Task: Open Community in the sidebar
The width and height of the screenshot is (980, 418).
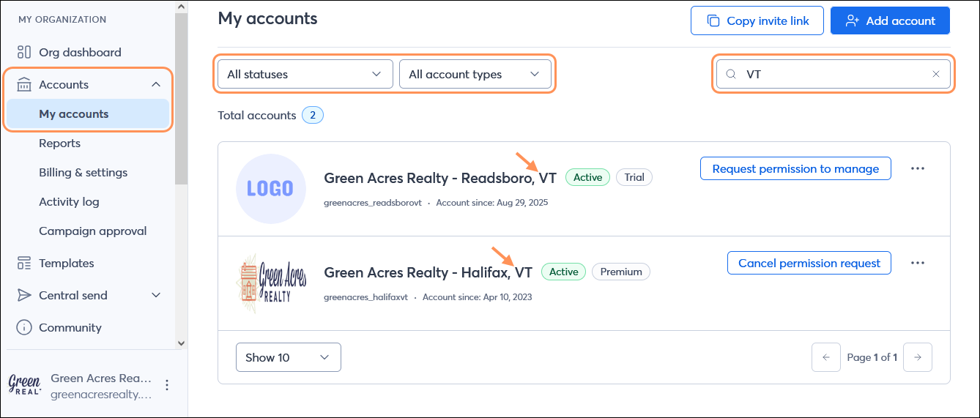Action: click(70, 327)
